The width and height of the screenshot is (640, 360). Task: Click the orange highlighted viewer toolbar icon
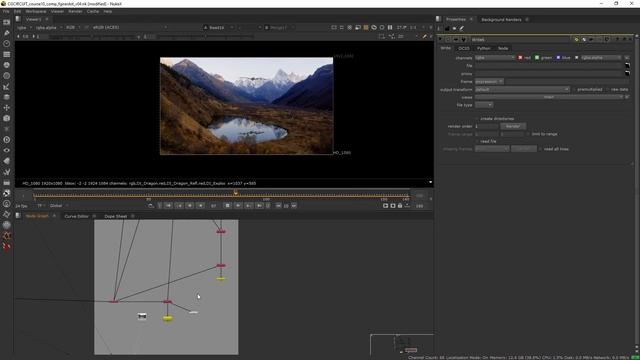click(366, 27)
